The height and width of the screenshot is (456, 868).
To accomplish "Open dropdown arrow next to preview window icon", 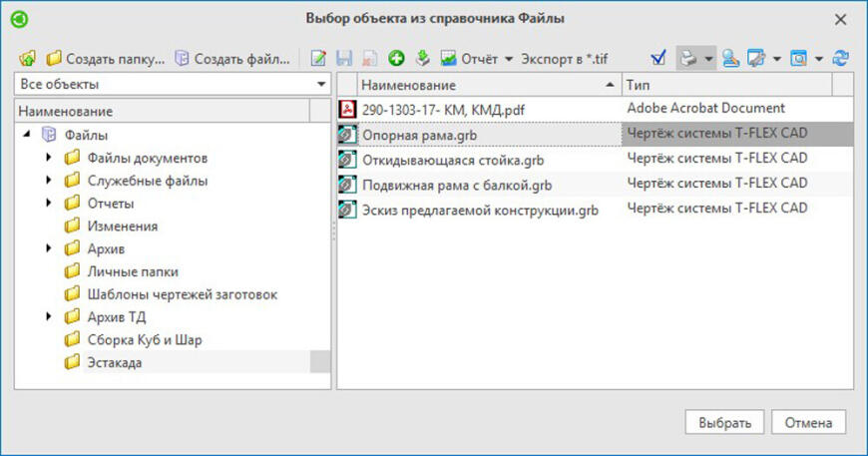I will [819, 59].
